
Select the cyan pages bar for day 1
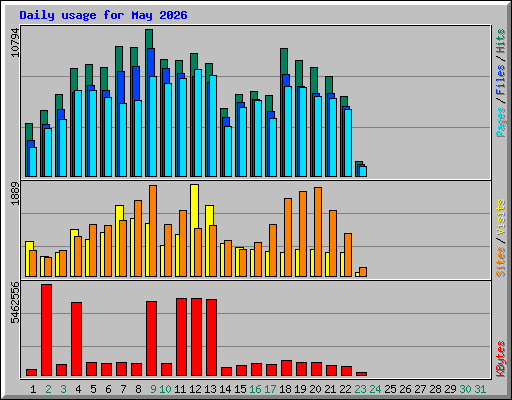point(33,162)
